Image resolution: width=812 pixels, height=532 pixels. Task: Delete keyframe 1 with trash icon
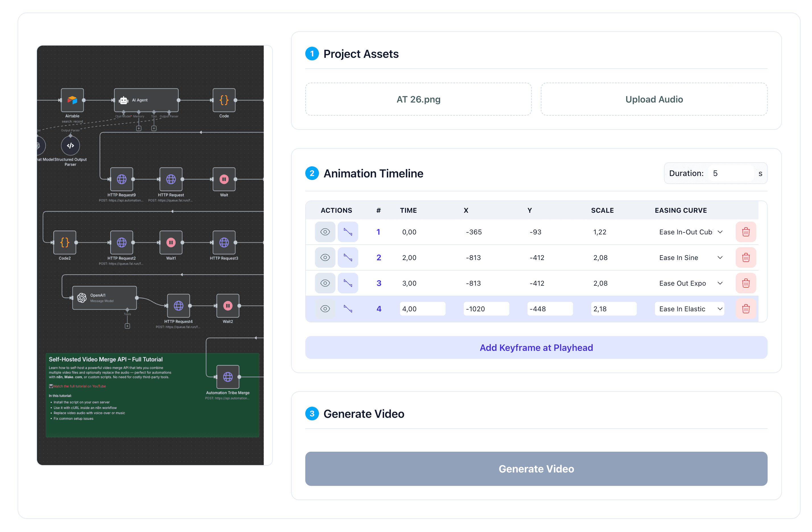[x=745, y=232]
